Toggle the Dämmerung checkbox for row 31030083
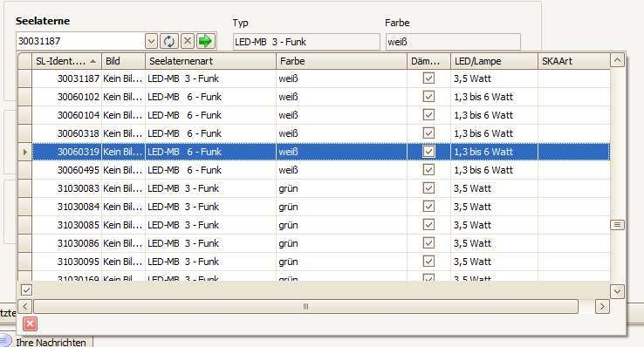This screenshot has height=347, width=644. pyautogui.click(x=428, y=187)
